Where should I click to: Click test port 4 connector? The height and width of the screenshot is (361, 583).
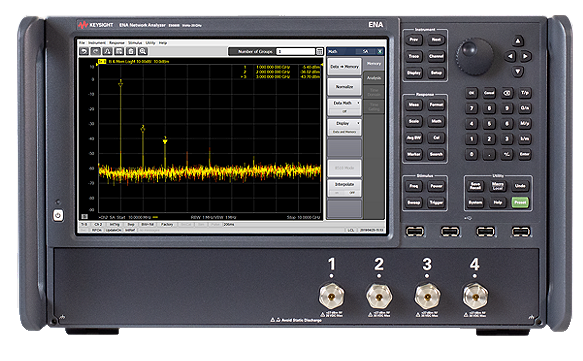pos(475,296)
